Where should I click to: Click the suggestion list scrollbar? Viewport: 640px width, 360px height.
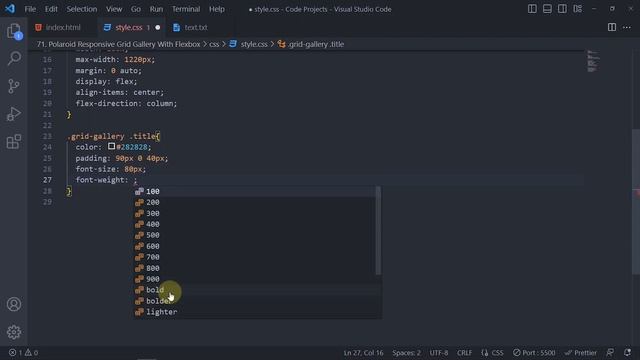(378, 231)
